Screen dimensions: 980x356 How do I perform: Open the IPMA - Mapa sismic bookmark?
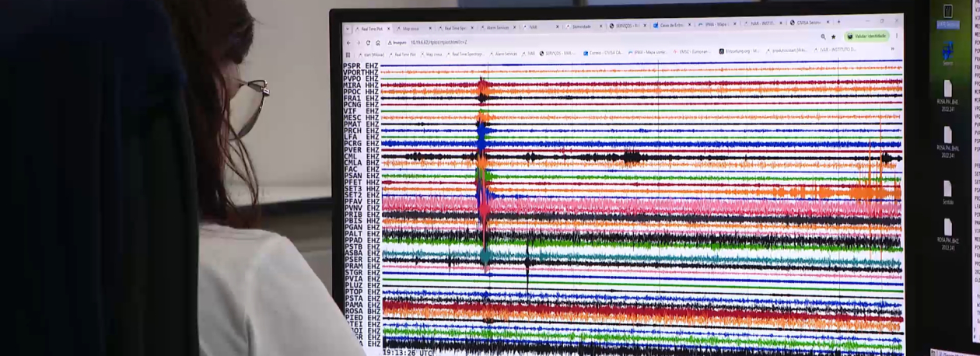(x=647, y=52)
